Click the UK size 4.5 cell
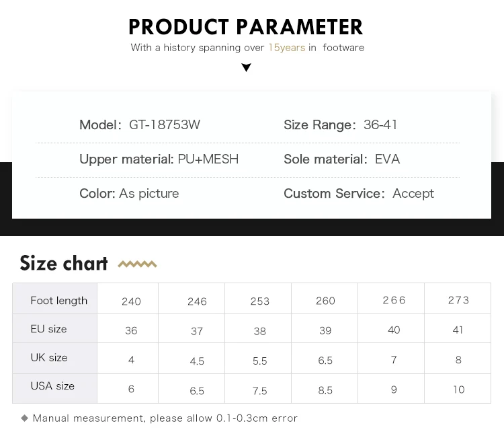 (x=197, y=361)
